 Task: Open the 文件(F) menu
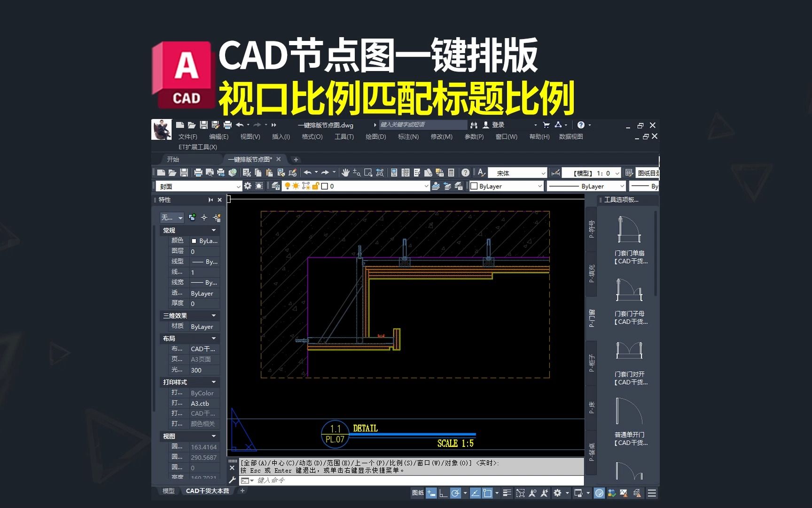pos(187,136)
